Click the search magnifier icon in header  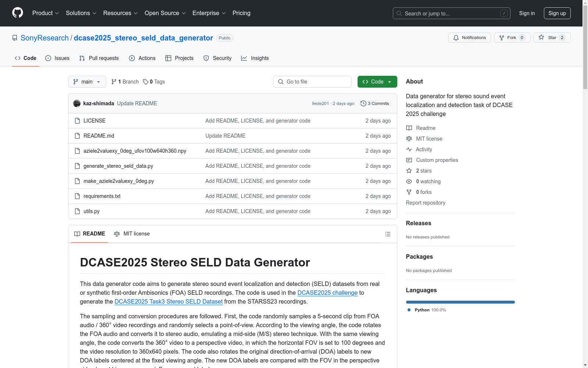(399, 13)
